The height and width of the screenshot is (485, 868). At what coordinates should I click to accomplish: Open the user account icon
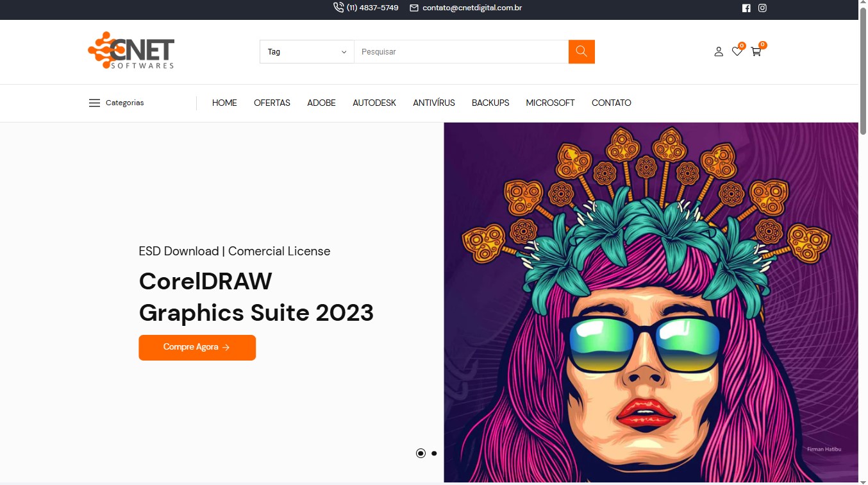719,51
